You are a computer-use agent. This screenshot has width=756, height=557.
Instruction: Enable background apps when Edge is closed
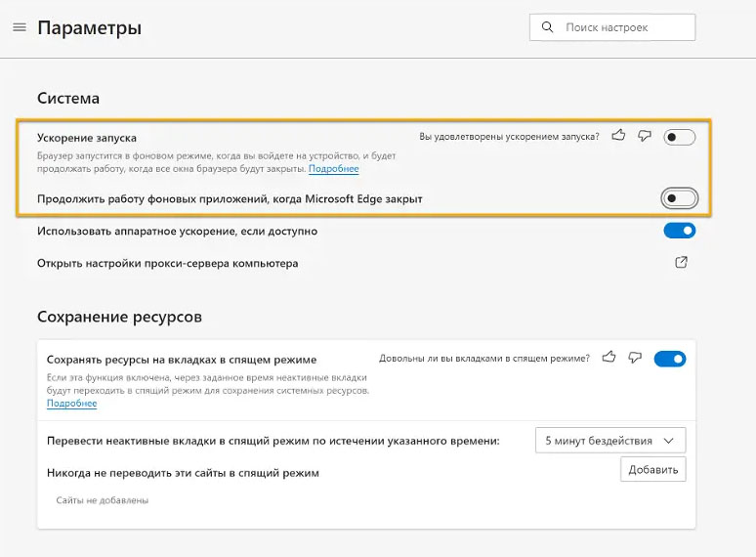[x=680, y=198]
